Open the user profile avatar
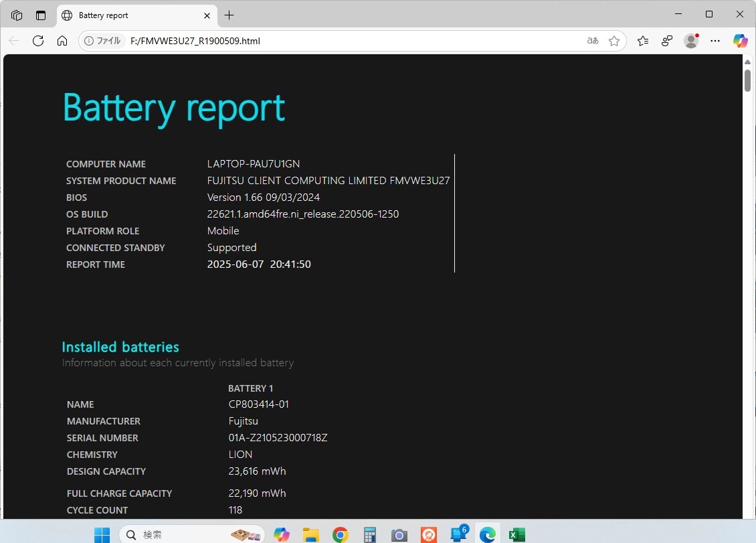This screenshot has height=543, width=756. click(x=691, y=41)
